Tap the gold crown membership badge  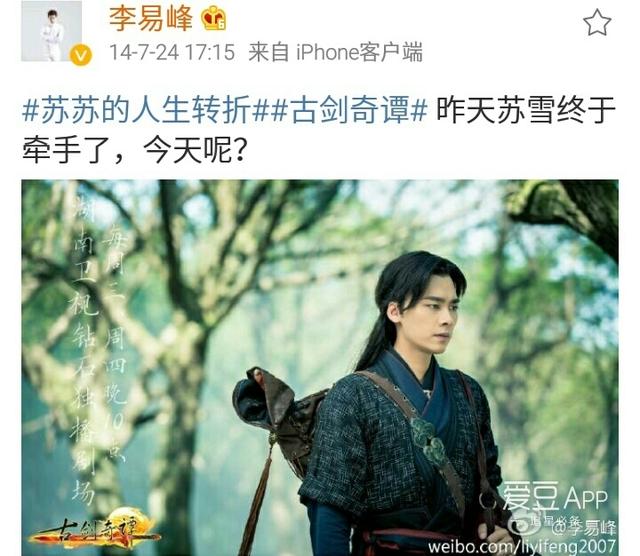[213, 19]
